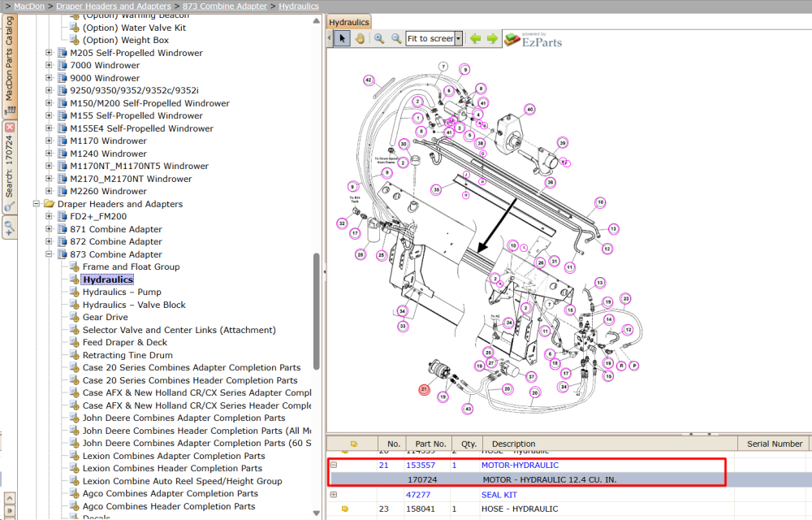Click the zoom in magnifier icon
Screen dimensions: 812x520
coord(379,38)
